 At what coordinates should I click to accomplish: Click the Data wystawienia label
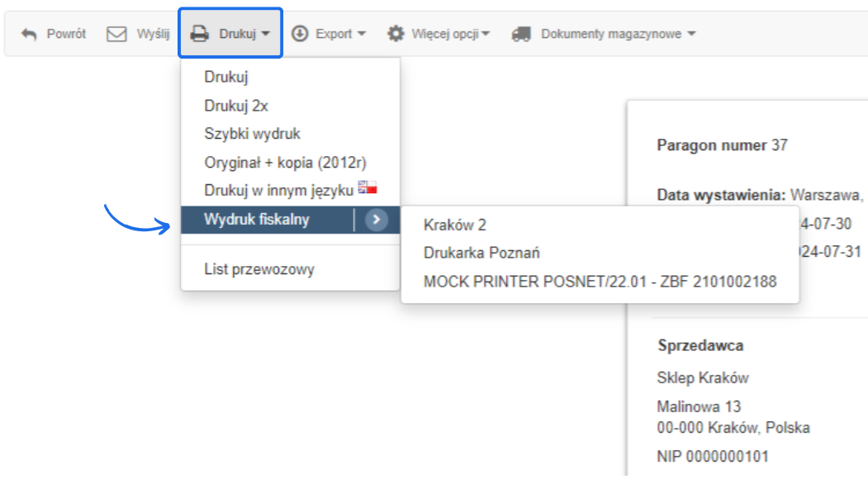click(721, 195)
